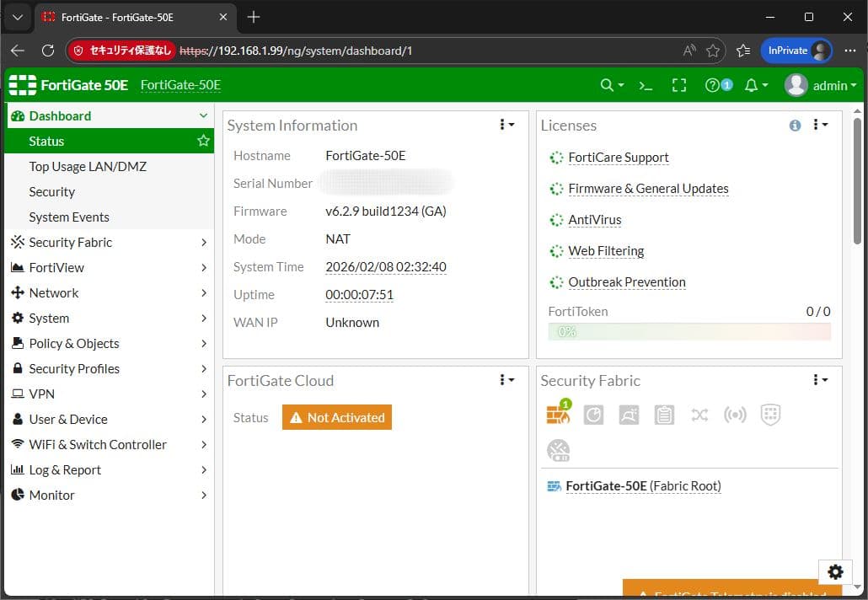The image size is (868, 600).
Task: Open the search magnifier in header
Action: pos(608,85)
